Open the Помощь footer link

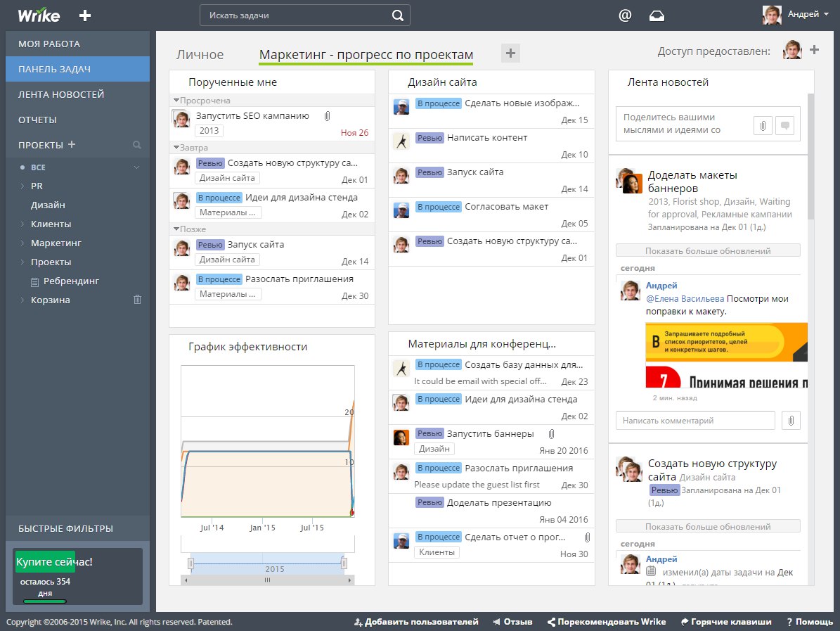tap(810, 622)
